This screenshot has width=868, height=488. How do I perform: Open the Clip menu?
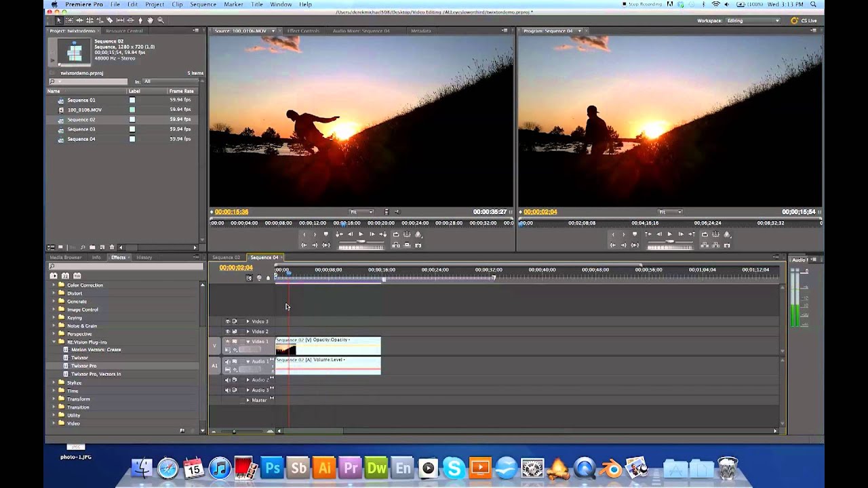pyautogui.click(x=177, y=4)
